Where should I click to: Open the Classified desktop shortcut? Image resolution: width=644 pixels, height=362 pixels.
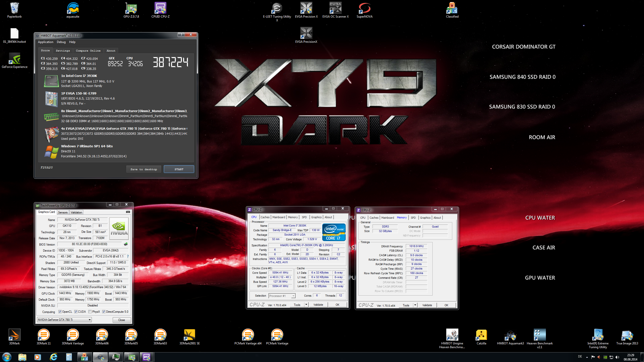pyautogui.click(x=452, y=10)
